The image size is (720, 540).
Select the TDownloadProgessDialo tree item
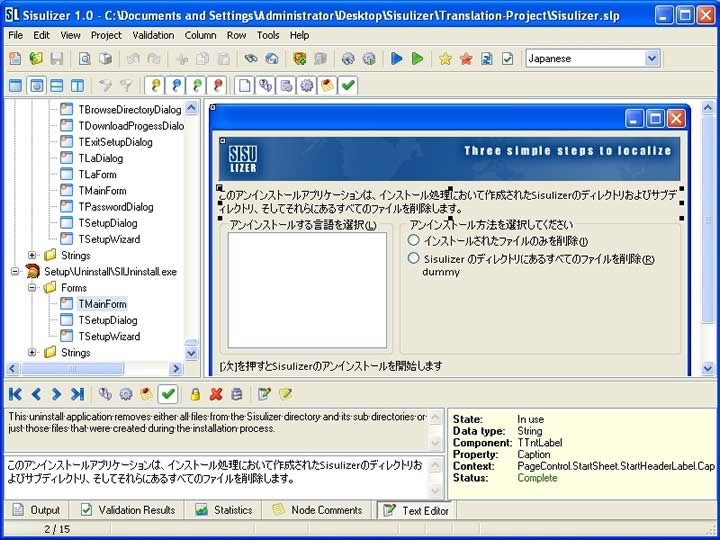131,126
